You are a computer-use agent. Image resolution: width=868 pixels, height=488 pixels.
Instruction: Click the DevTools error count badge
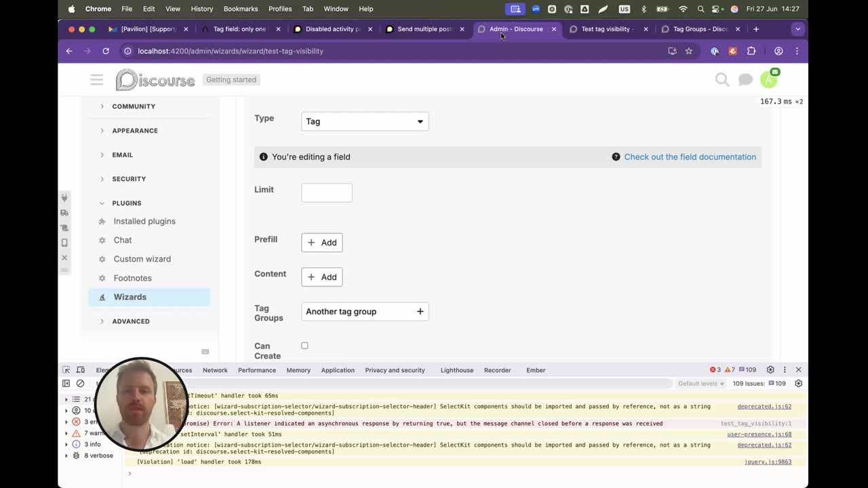click(715, 370)
